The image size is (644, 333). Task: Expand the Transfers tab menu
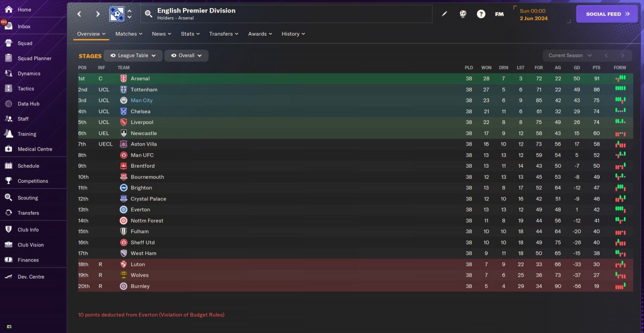tap(224, 34)
